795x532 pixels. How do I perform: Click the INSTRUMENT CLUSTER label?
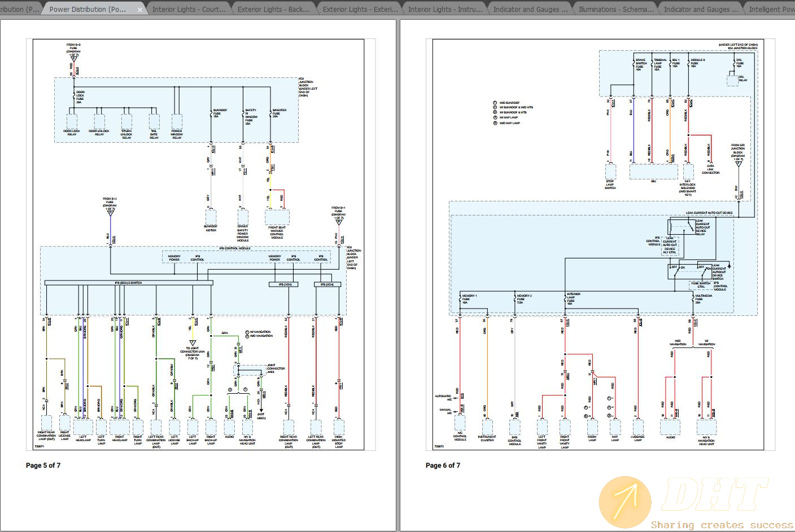pos(487,438)
